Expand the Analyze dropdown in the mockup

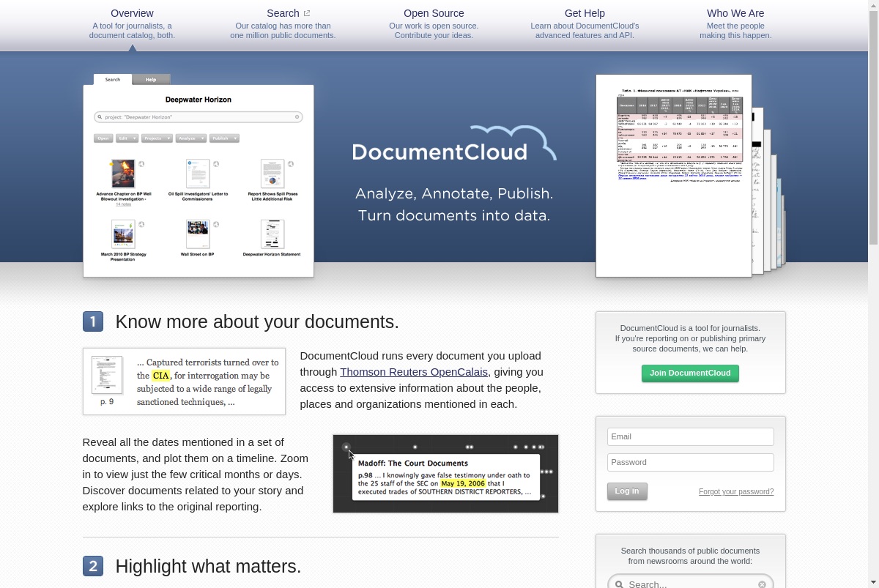tap(190, 138)
